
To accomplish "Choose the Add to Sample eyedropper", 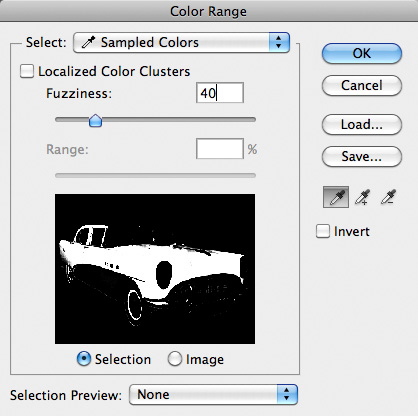I will click(x=362, y=197).
